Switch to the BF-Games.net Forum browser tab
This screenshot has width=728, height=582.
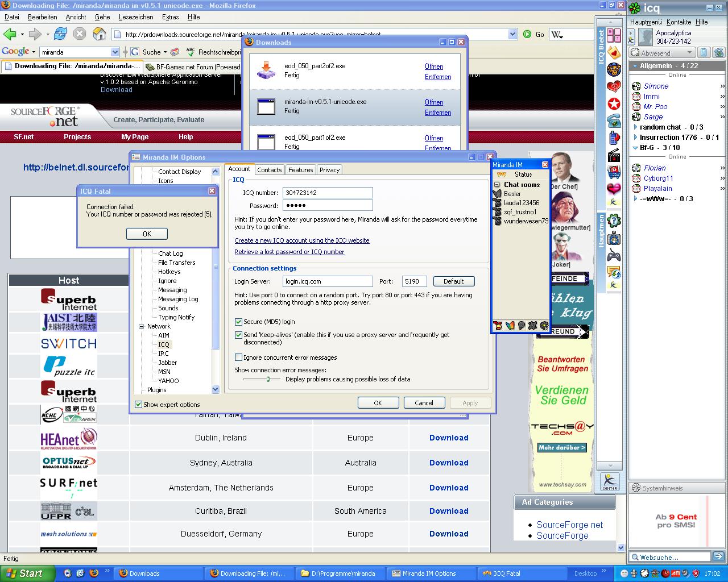point(194,66)
